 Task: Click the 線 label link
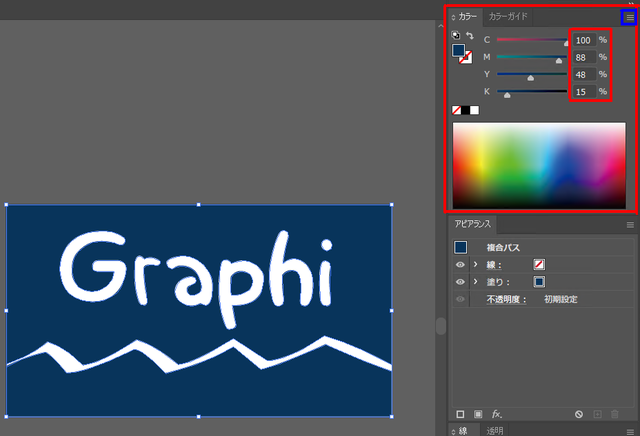coord(494,265)
